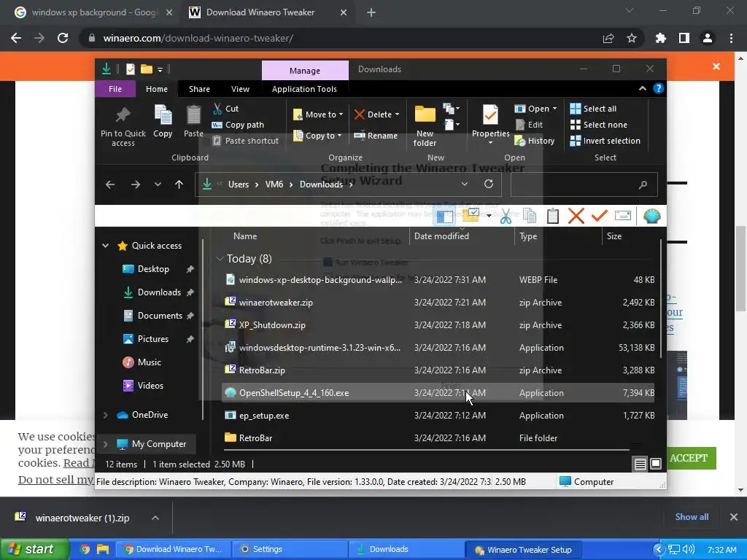Screen dimensions: 747x560
Task: Click the XP start button
Action: point(34,549)
